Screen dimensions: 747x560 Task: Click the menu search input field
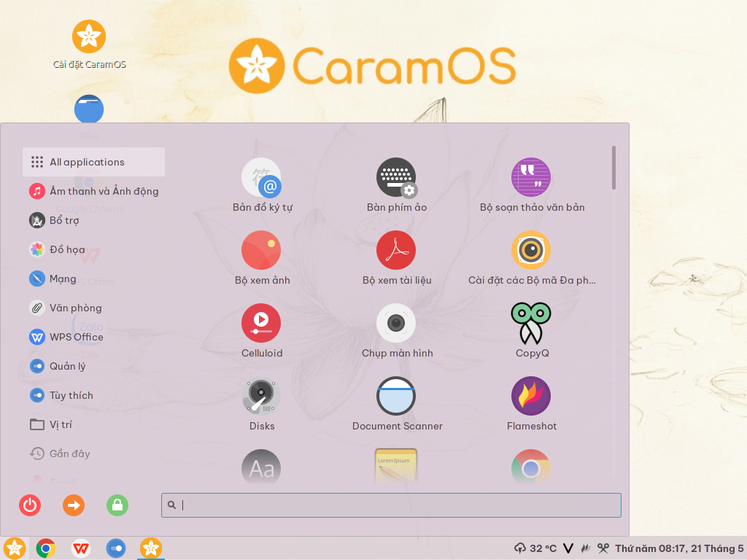point(391,505)
